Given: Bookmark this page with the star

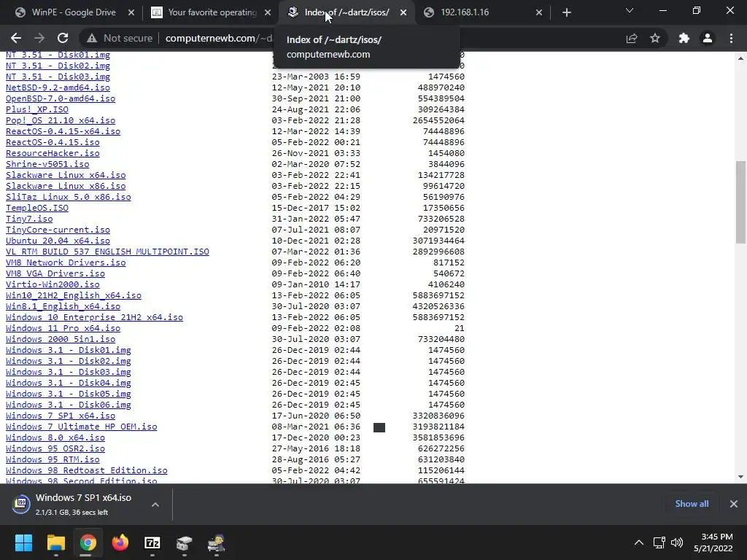Looking at the screenshot, I should pos(655,38).
